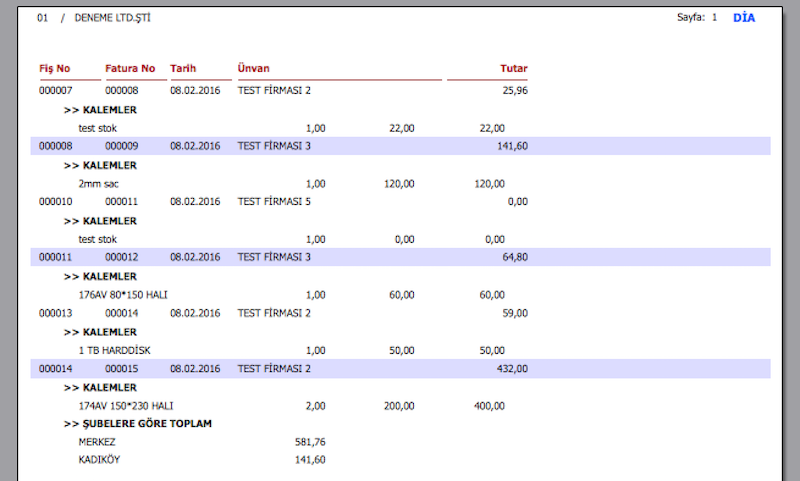Viewport: 800px width, 481px height.
Task: Click TEST FİRMASI 5 company name
Action: pos(274,202)
